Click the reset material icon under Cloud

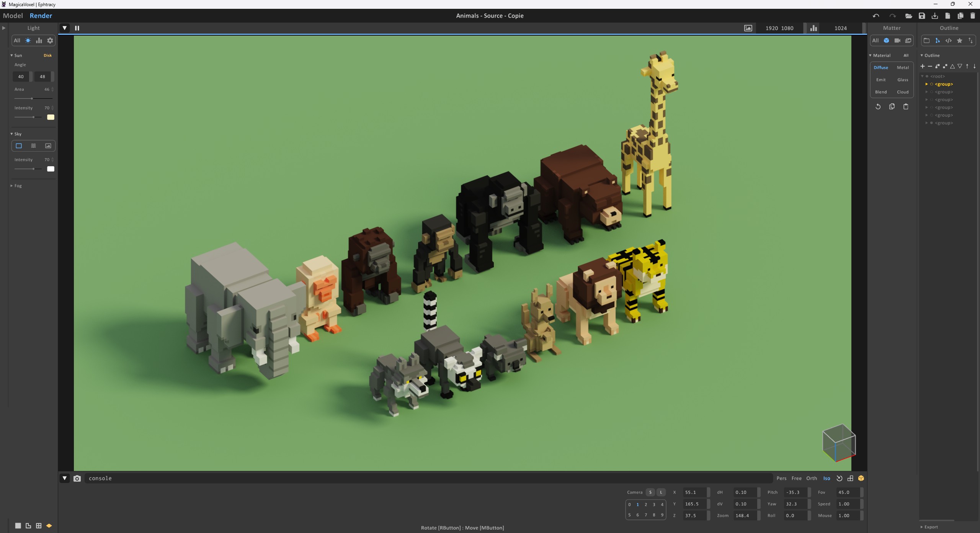click(x=878, y=106)
